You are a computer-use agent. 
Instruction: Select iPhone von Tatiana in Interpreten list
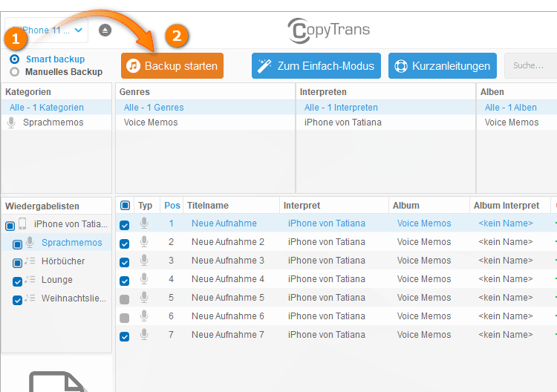tap(385, 122)
